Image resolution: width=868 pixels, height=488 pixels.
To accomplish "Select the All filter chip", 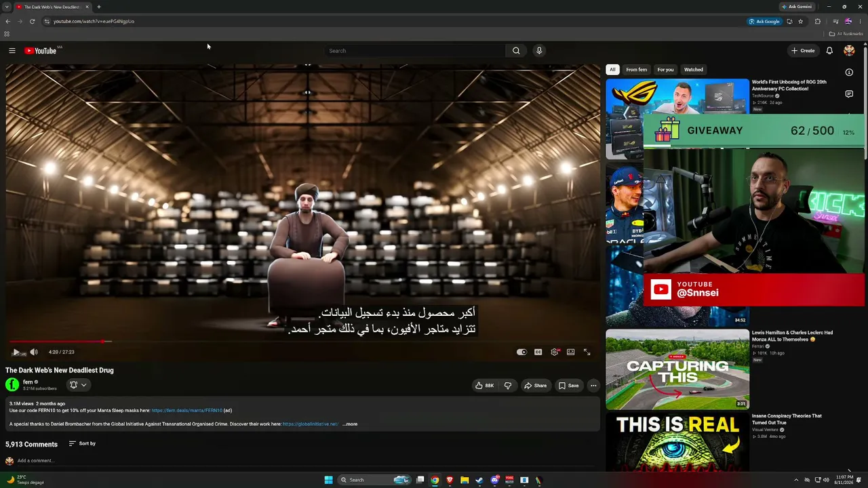I will (x=612, y=70).
